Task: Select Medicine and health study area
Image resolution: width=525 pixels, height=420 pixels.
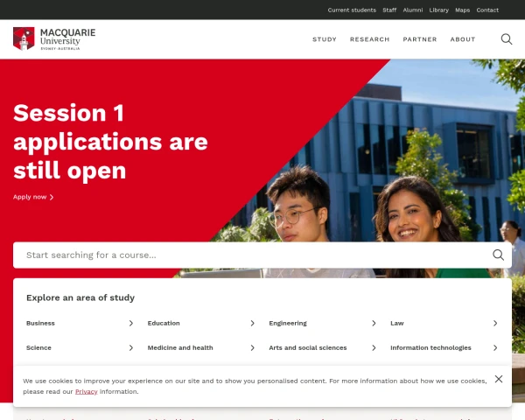Action: [x=180, y=348]
